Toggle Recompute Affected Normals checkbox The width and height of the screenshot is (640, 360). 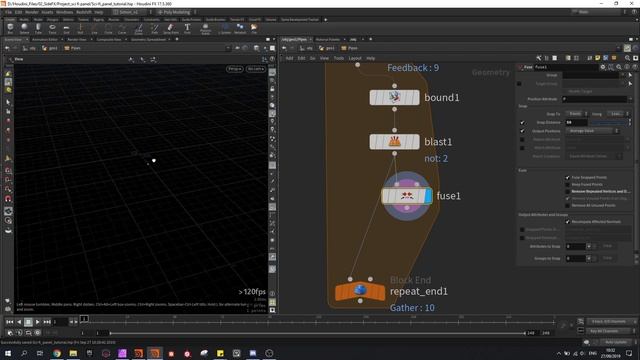pyautogui.click(x=567, y=222)
